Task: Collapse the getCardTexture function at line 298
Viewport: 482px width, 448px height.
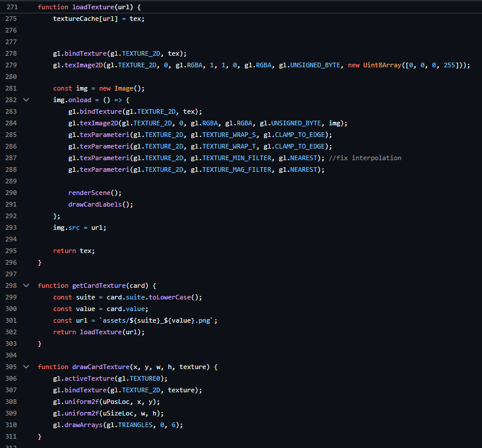Action: click(x=26, y=286)
